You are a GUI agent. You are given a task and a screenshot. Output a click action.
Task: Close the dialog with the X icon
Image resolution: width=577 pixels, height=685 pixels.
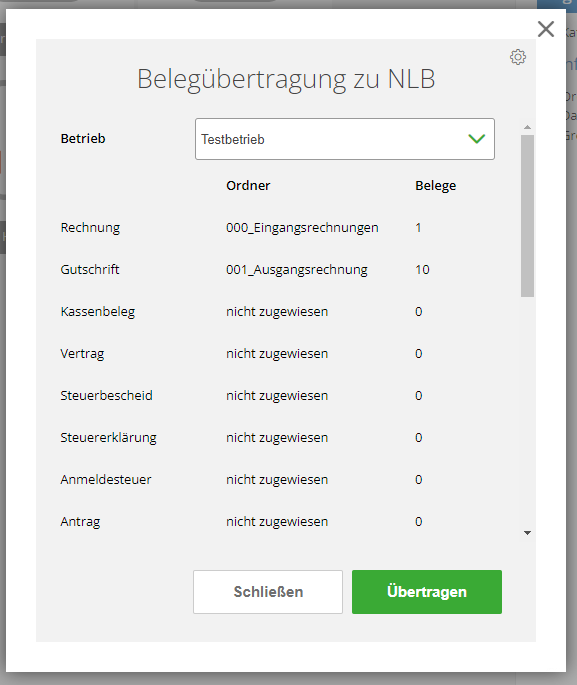pyautogui.click(x=546, y=29)
